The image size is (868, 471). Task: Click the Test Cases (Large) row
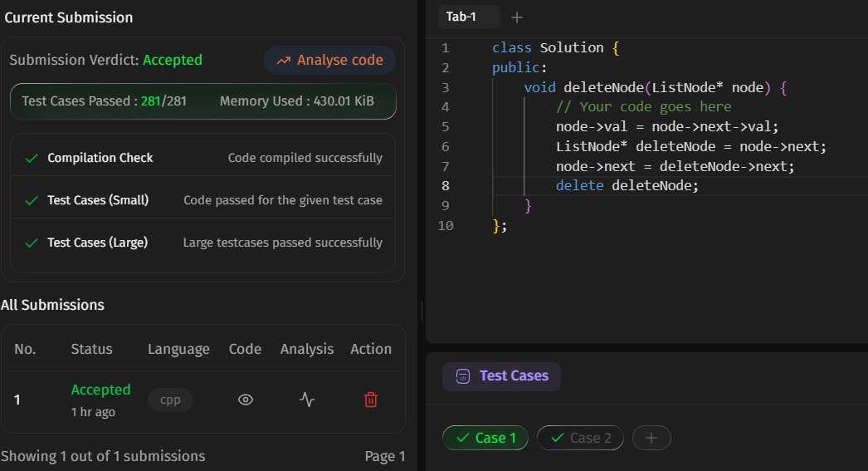203,243
